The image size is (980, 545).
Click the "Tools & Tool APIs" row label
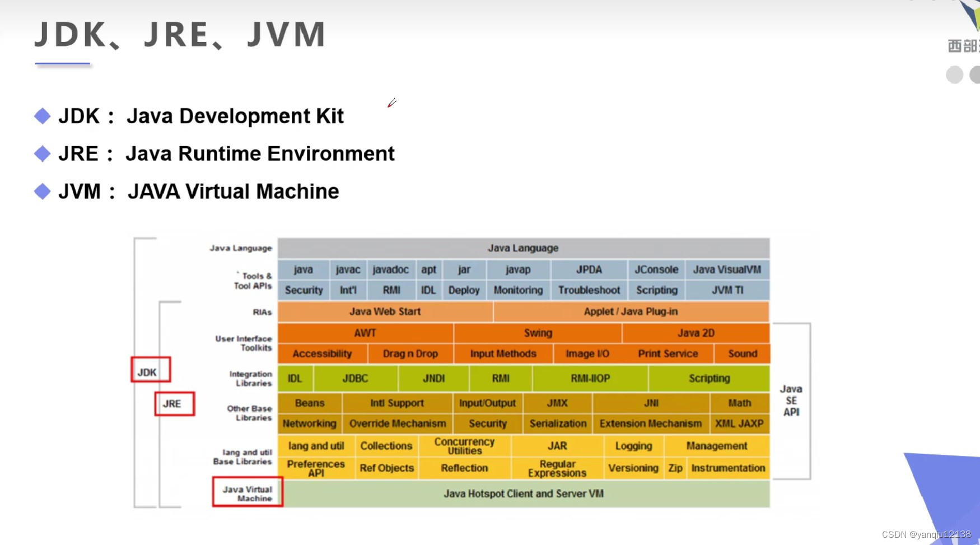pos(253,281)
